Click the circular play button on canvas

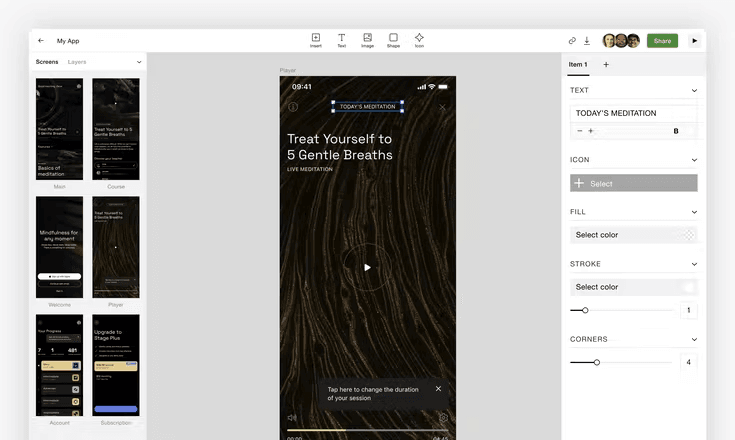pos(368,267)
